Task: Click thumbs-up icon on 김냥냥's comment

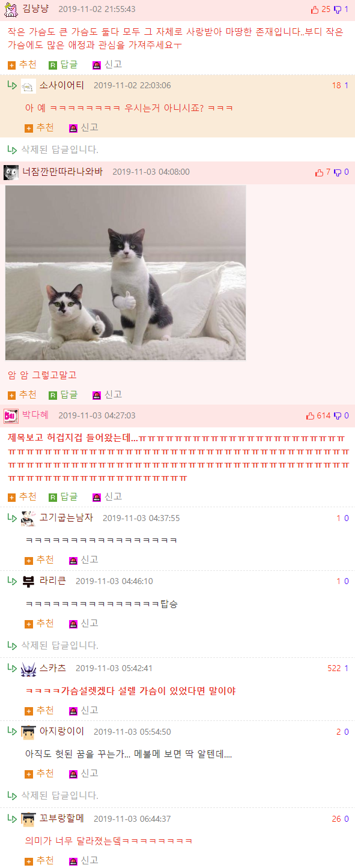Action: coord(315,9)
